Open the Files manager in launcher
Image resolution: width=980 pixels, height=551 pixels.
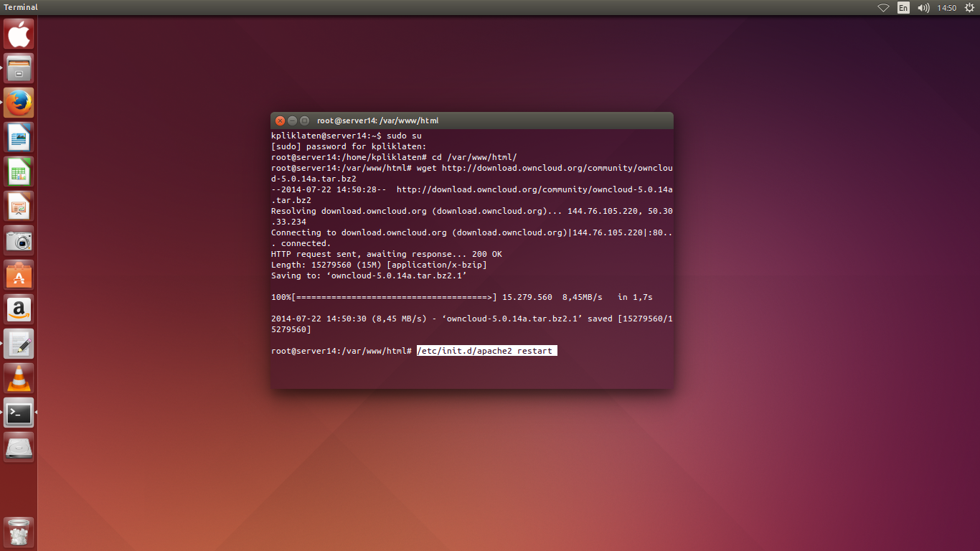19,68
